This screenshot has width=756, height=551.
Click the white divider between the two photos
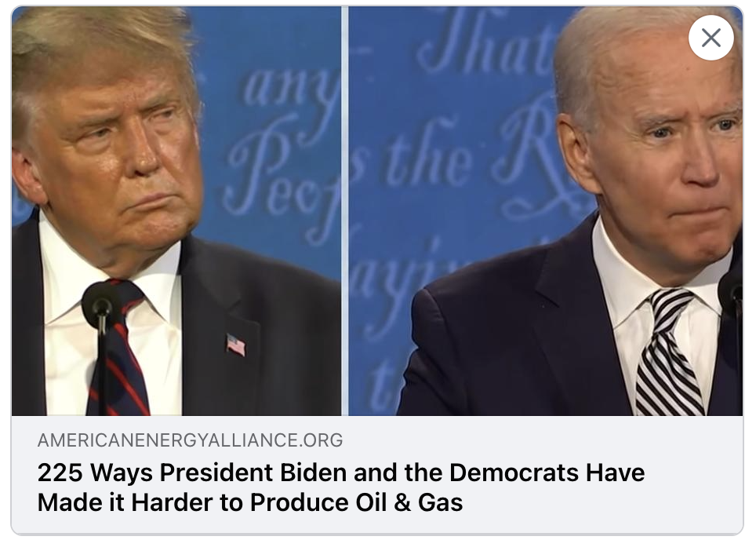tap(345, 211)
